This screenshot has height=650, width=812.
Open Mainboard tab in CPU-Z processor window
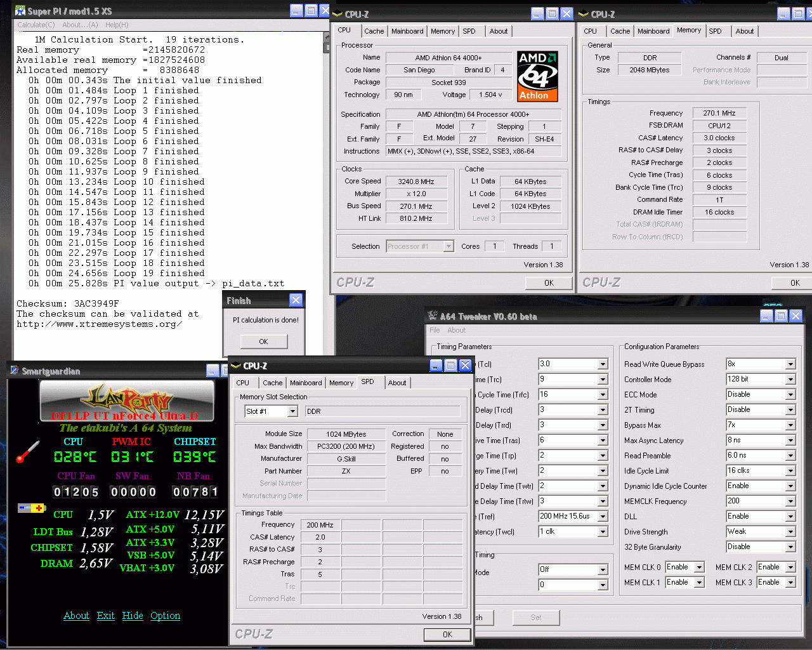(x=407, y=31)
